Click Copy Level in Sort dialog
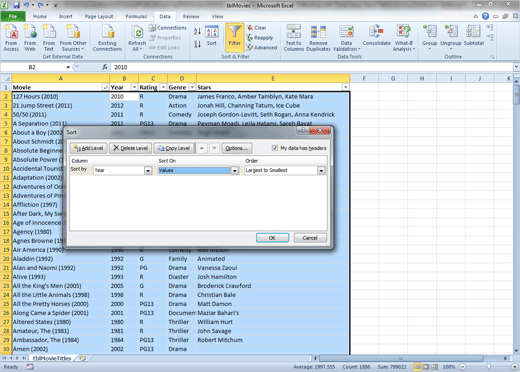 [174, 148]
